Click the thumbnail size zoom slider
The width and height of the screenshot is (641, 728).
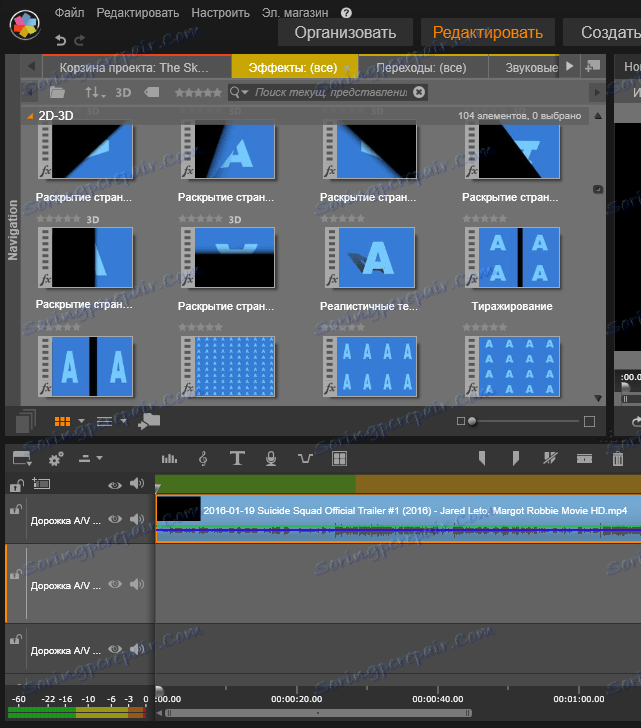click(472, 421)
